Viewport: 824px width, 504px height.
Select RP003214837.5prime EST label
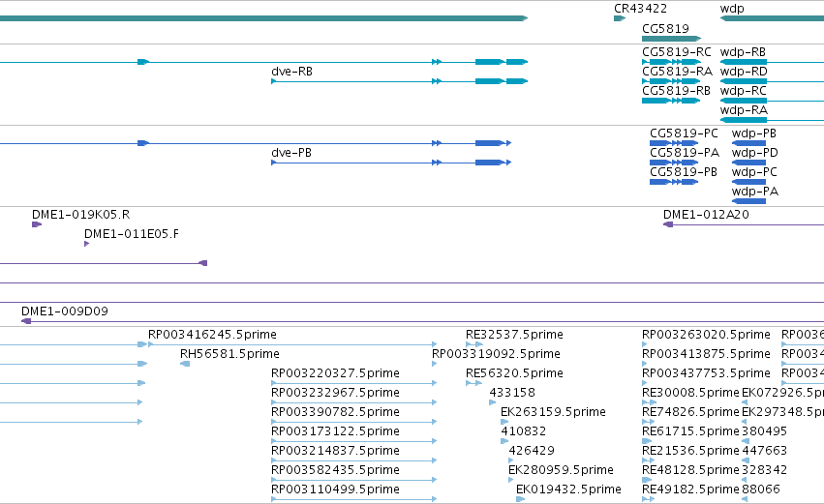coord(335,451)
